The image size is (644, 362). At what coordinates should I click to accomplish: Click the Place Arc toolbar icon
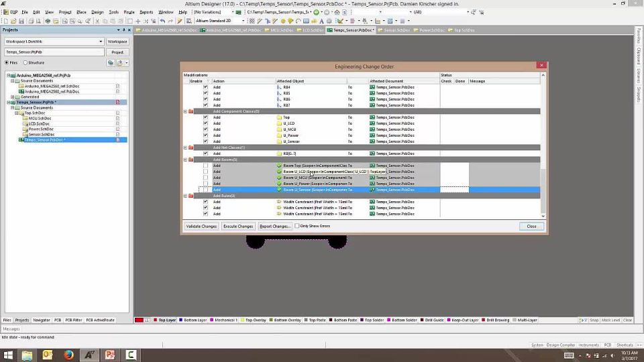click(298, 21)
